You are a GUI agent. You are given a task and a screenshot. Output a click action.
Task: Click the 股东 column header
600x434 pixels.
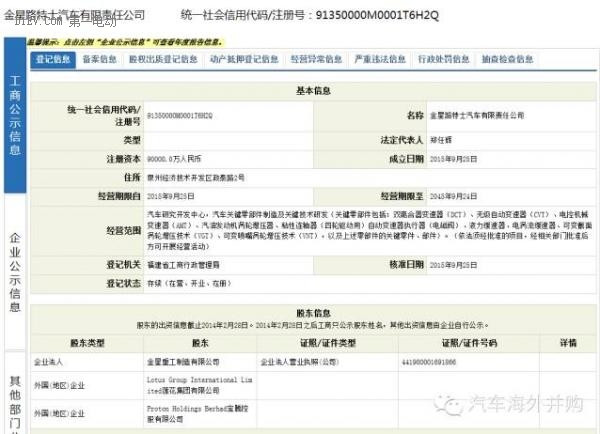(x=200, y=343)
